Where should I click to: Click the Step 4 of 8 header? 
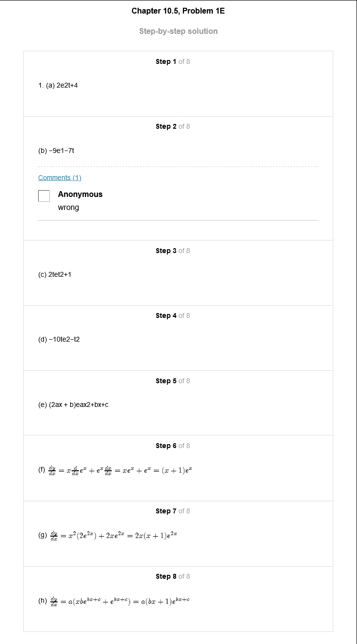173,315
